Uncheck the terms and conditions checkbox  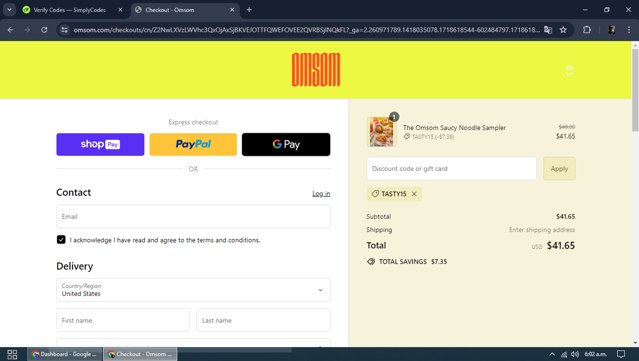pyautogui.click(x=61, y=240)
